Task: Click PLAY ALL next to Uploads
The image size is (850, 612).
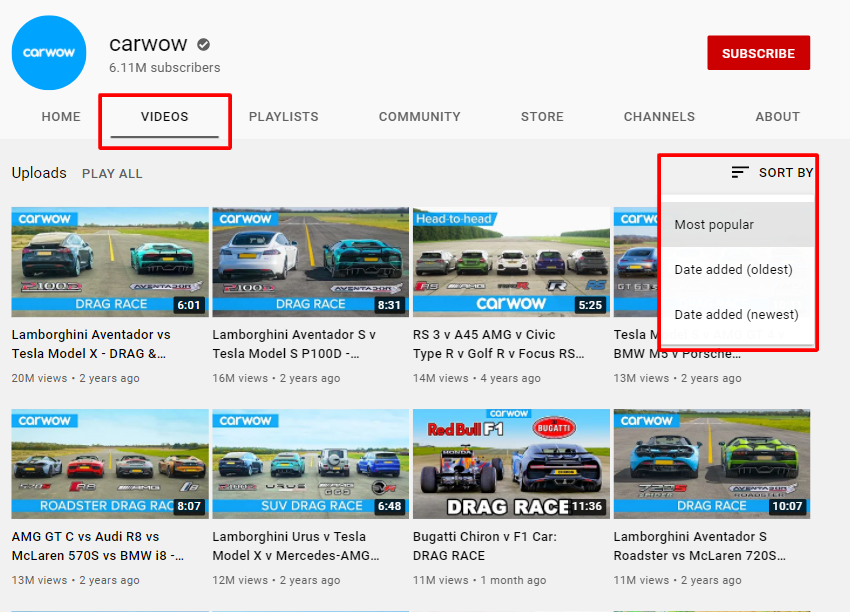Action: tap(112, 173)
